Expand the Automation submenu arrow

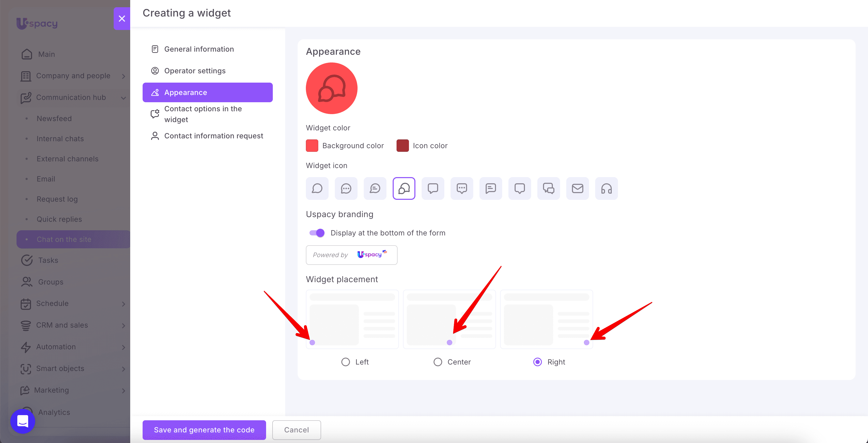coord(124,347)
